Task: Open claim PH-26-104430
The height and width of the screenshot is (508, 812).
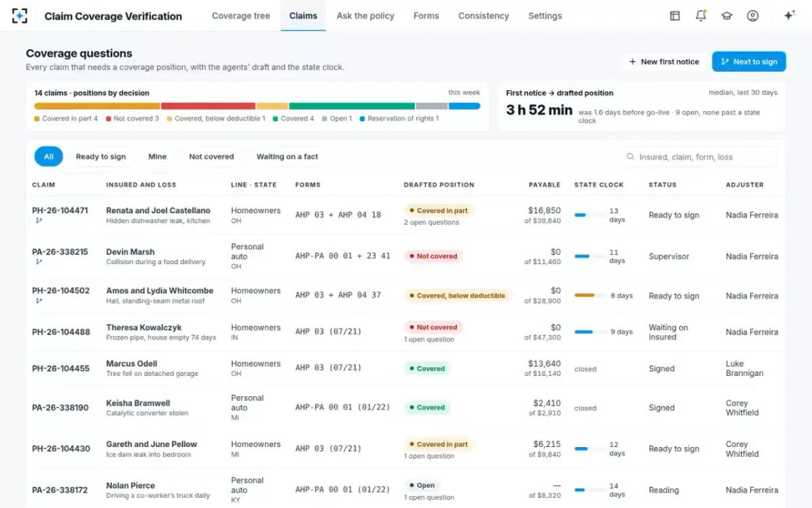Action: pos(61,448)
